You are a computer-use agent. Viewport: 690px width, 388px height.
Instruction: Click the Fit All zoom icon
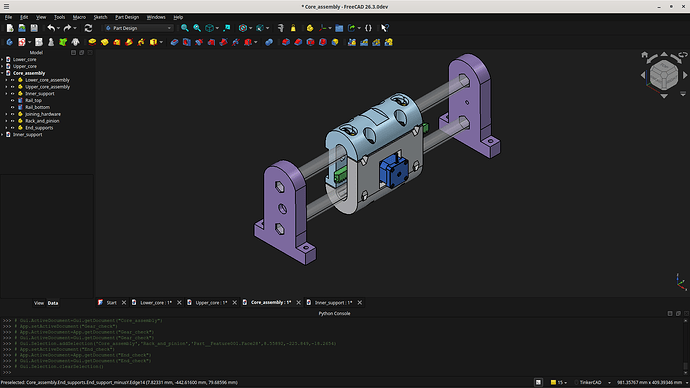coord(185,28)
